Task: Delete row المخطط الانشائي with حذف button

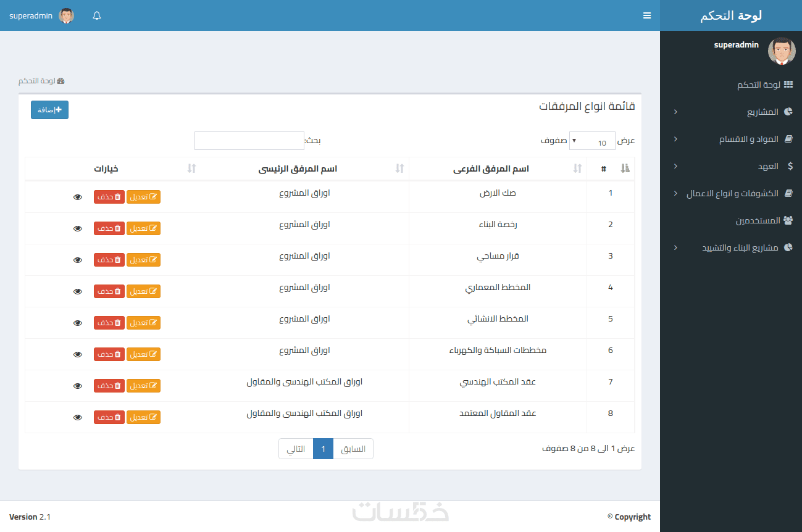Action: (109, 323)
